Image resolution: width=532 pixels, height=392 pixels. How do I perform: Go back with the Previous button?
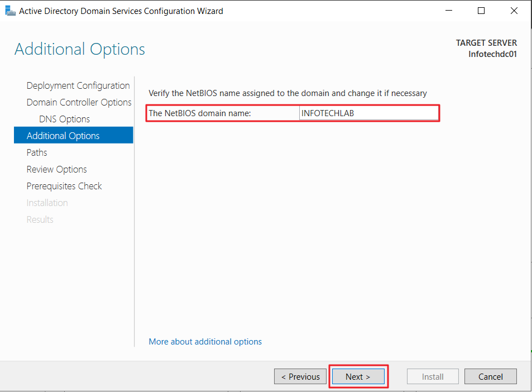click(x=300, y=377)
